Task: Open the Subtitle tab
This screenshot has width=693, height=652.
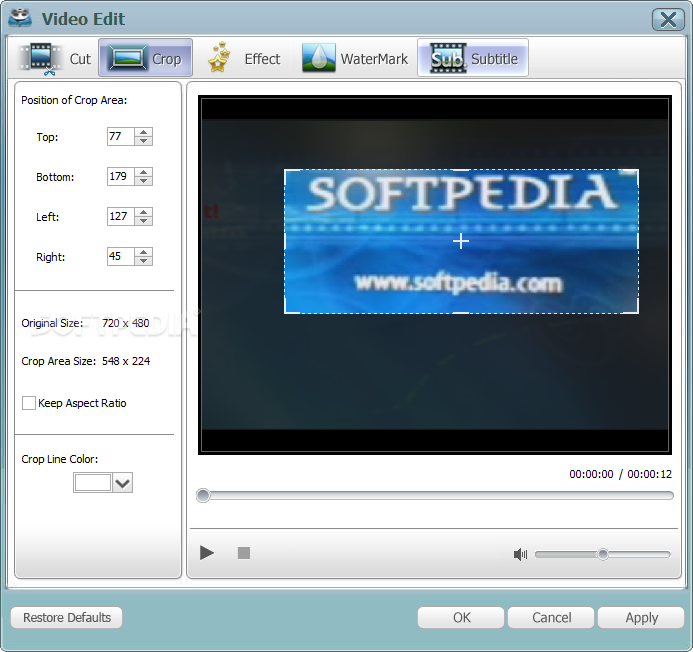Action: 473,57
